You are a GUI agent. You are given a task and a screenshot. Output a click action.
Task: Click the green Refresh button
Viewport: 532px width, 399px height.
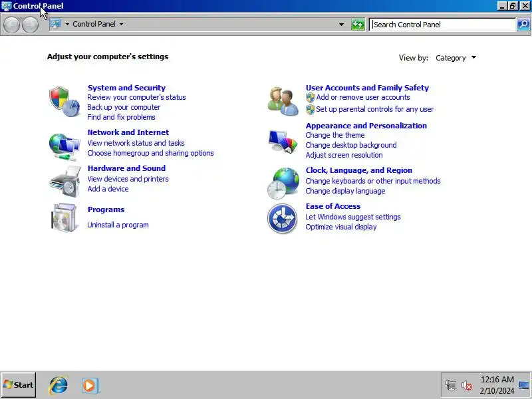coord(358,25)
